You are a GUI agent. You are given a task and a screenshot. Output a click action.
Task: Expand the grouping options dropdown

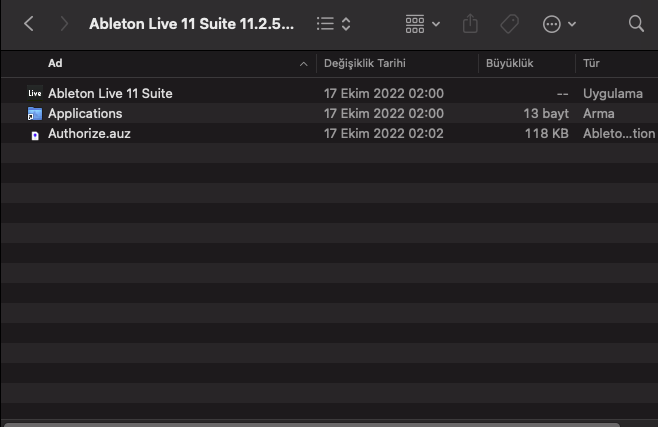point(423,23)
